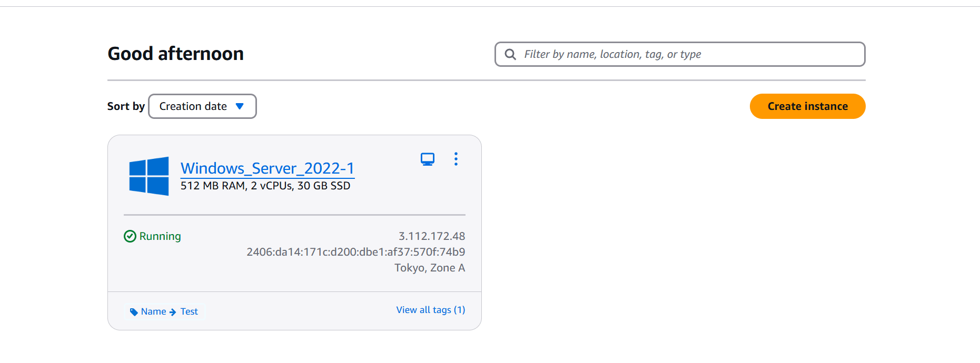The height and width of the screenshot is (363, 980).
Task: Create a new instance
Action: (x=807, y=106)
